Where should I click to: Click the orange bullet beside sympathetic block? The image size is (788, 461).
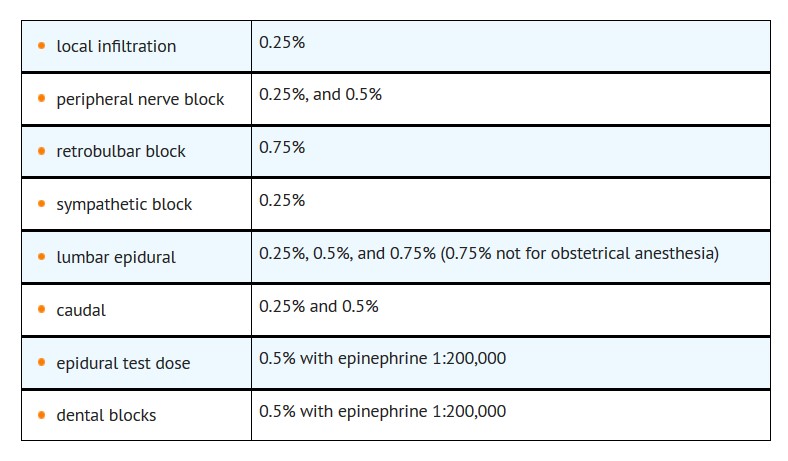41,204
